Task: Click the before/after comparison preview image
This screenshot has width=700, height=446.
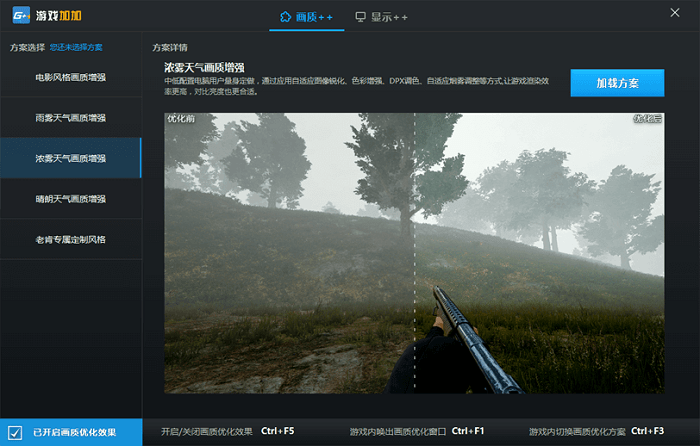Action: coord(414,253)
